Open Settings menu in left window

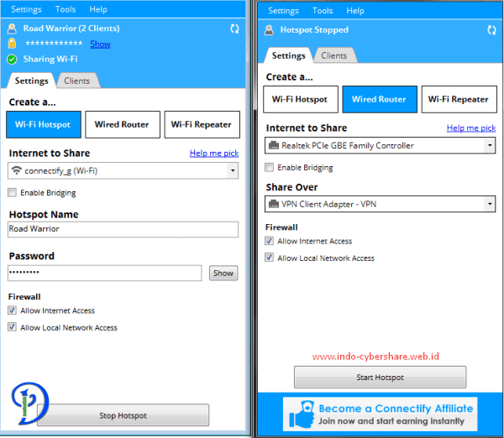26,9
